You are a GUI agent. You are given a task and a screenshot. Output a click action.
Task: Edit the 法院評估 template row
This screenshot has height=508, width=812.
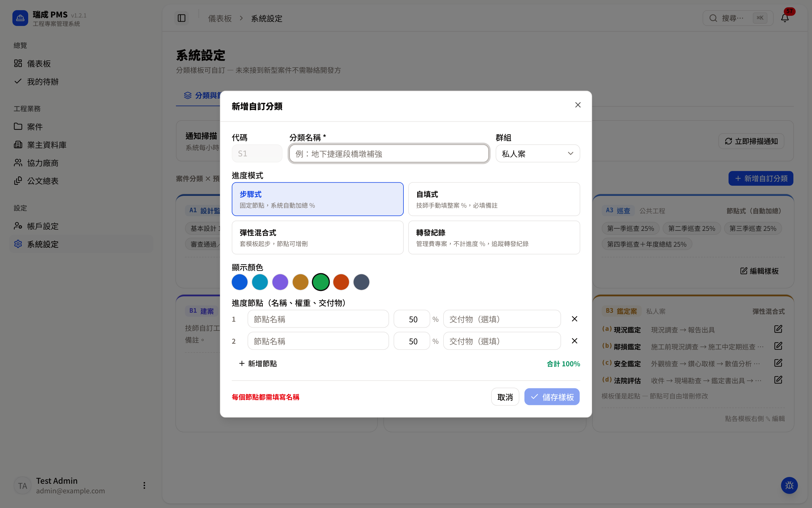point(778,380)
